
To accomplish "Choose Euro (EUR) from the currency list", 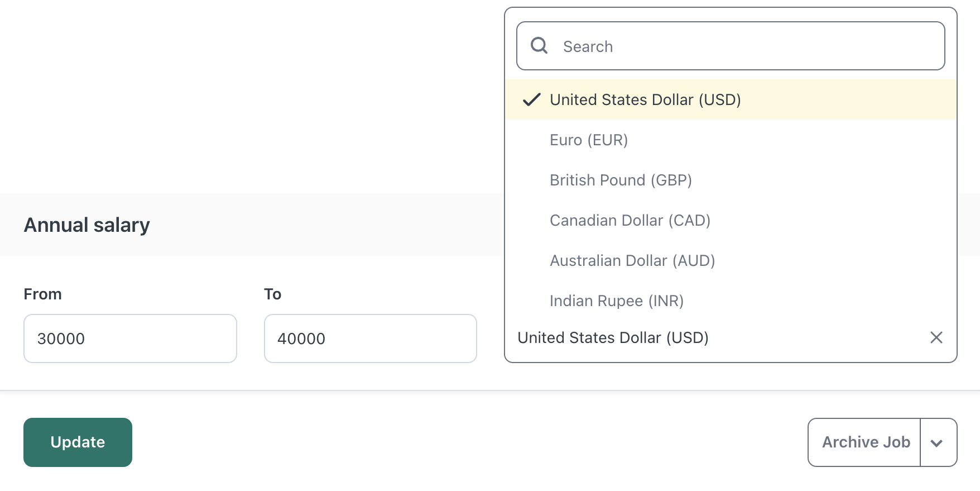I will point(731,140).
